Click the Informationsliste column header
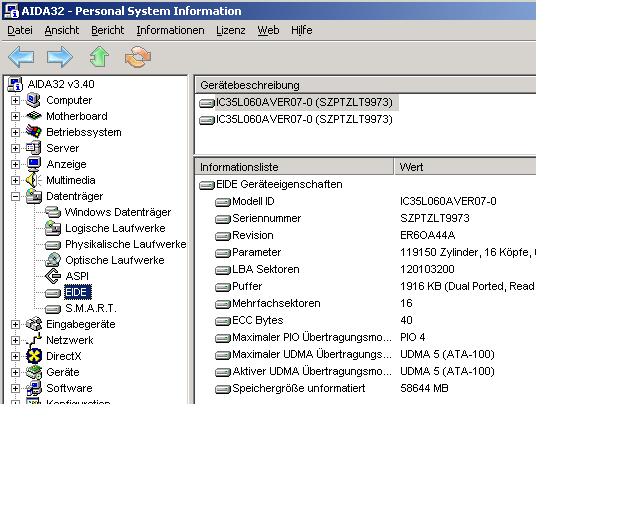The image size is (640, 512). click(x=294, y=167)
